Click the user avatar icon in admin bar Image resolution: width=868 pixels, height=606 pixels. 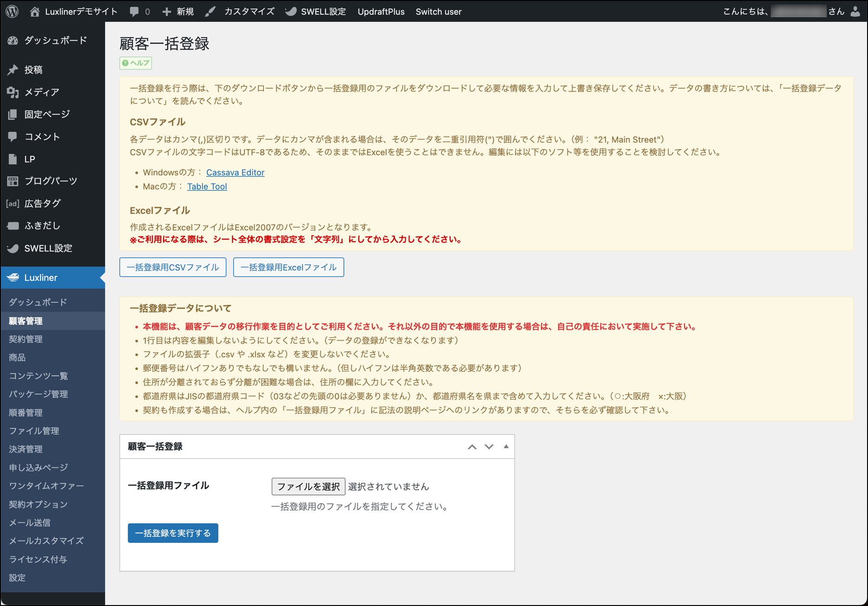click(855, 12)
